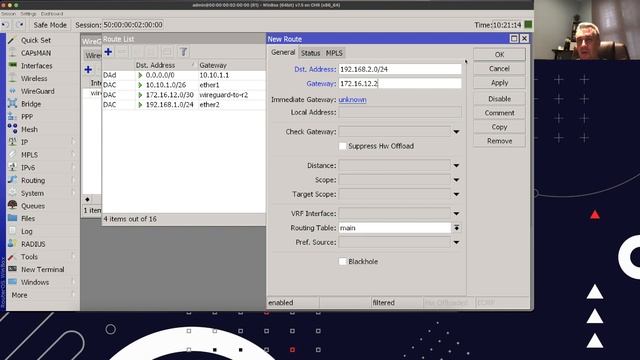Enable the Blackhole checkbox
The width and height of the screenshot is (640, 360).
point(342,262)
